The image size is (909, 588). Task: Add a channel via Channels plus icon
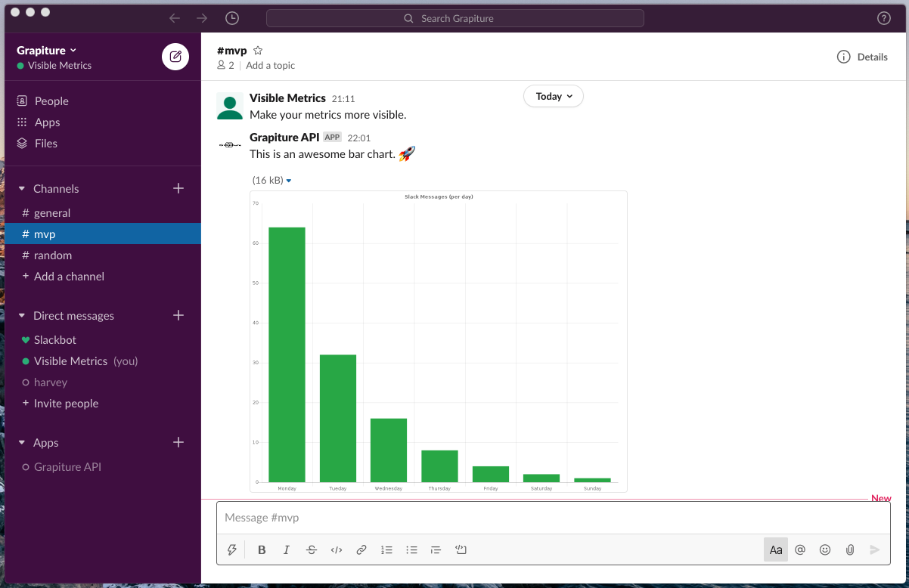click(x=178, y=188)
